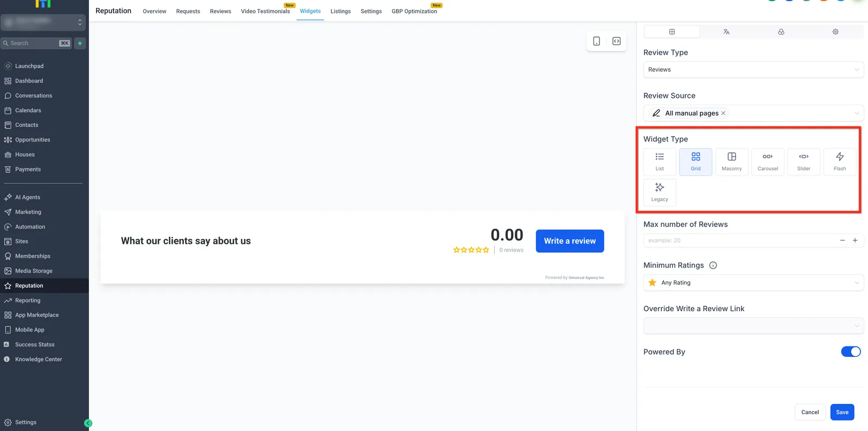Choose the Slider widget type

(804, 162)
